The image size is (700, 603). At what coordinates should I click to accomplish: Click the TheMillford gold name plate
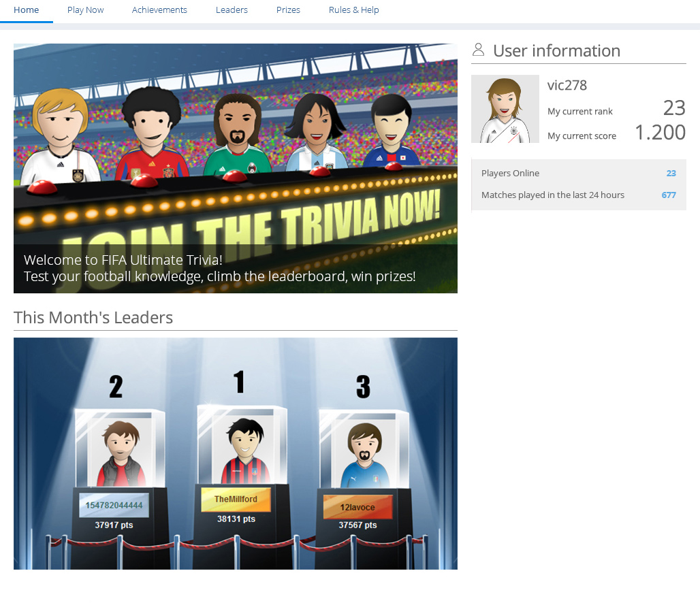(236, 499)
